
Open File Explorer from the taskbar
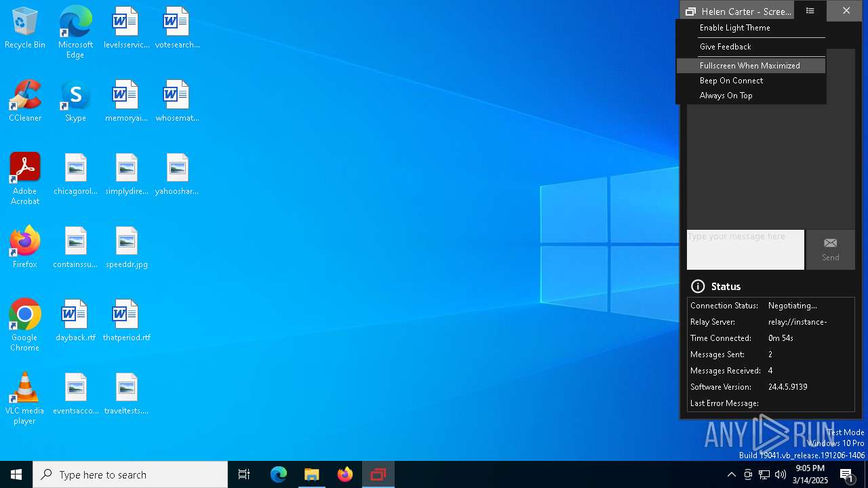coord(312,474)
